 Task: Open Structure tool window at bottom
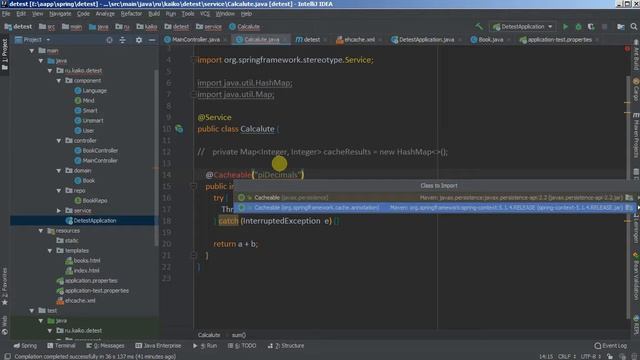pos(286,346)
